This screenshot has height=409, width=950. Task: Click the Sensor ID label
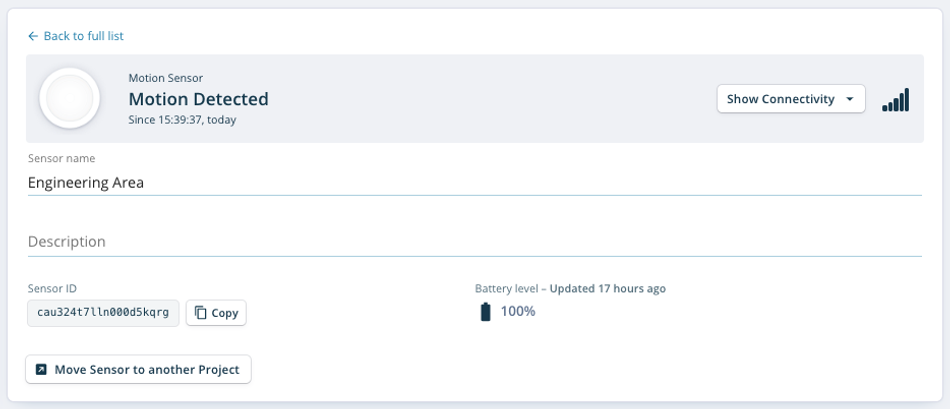click(52, 288)
